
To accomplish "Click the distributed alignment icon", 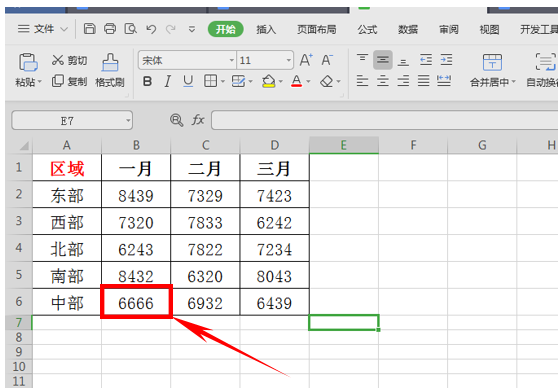I will (444, 81).
